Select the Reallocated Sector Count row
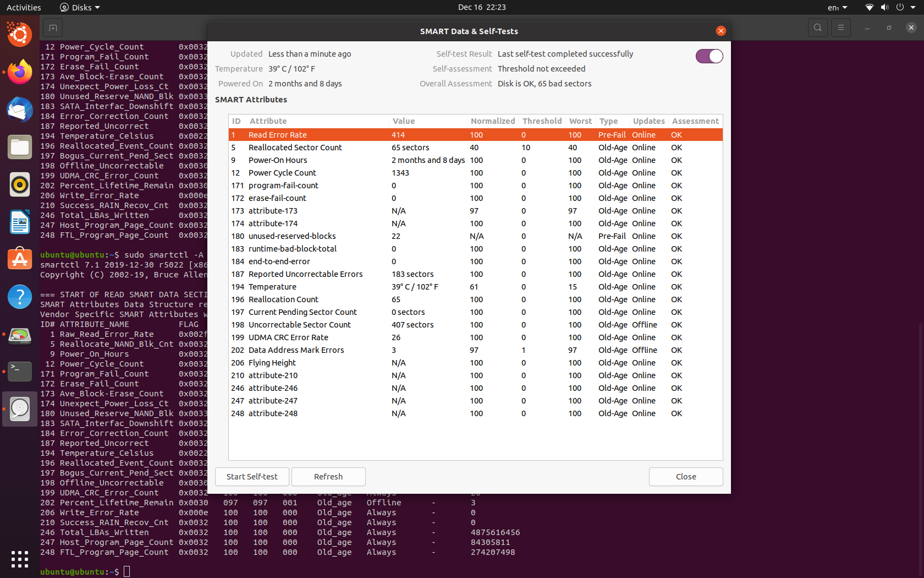Screen dimensions: 924x578 point(385,147)
